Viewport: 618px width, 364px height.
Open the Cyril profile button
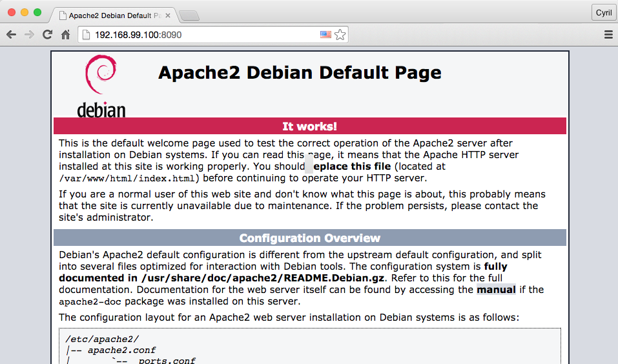603,13
